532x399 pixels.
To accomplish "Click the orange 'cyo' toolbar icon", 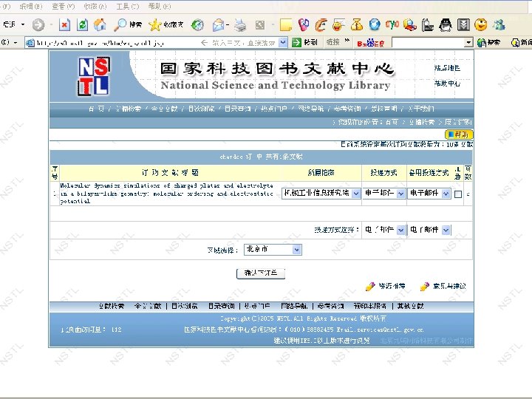I will click(392, 24).
